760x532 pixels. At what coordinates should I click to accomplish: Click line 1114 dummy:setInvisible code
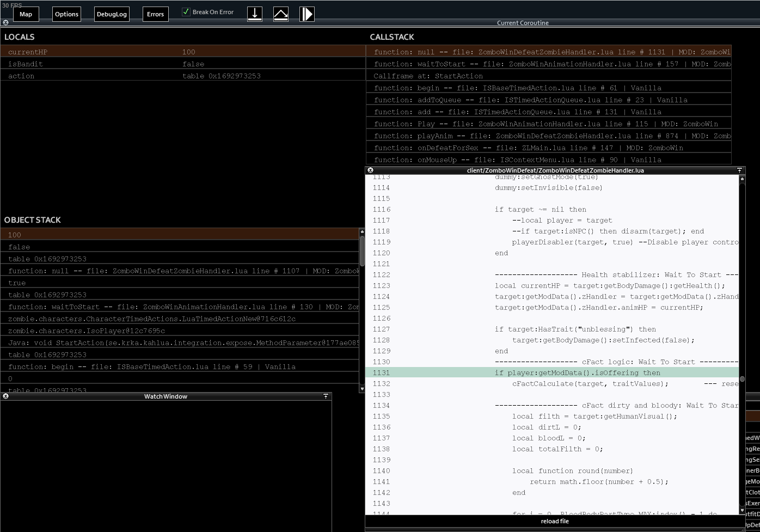point(549,187)
